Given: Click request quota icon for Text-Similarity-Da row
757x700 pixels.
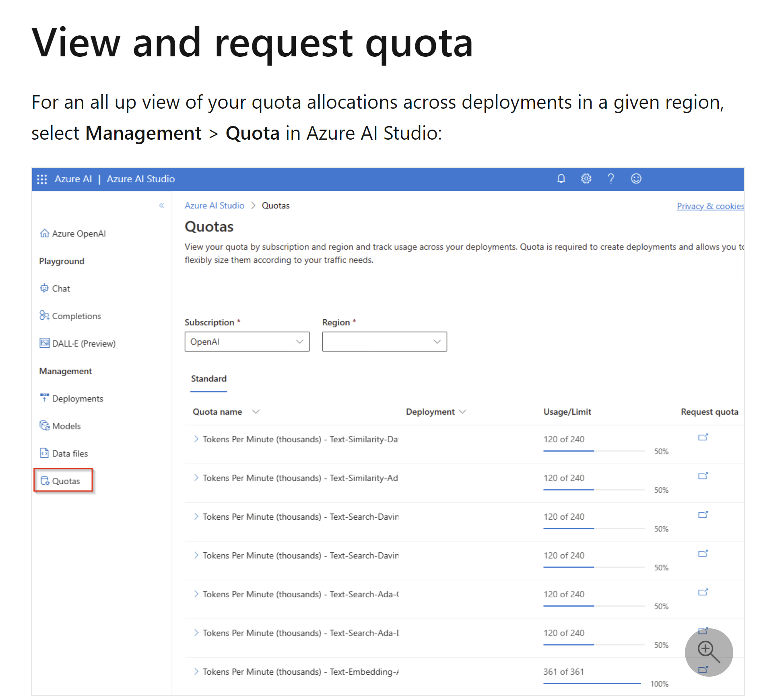Looking at the screenshot, I should [703, 437].
